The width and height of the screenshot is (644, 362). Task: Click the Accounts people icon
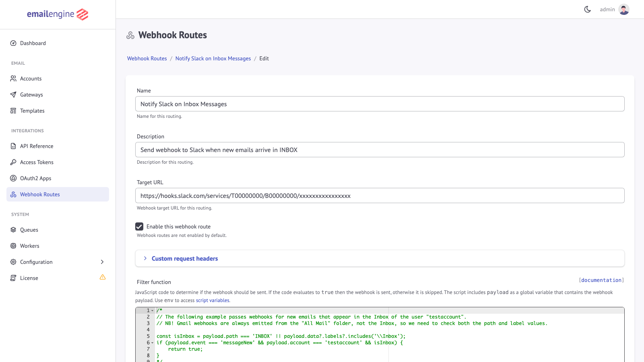pyautogui.click(x=13, y=78)
